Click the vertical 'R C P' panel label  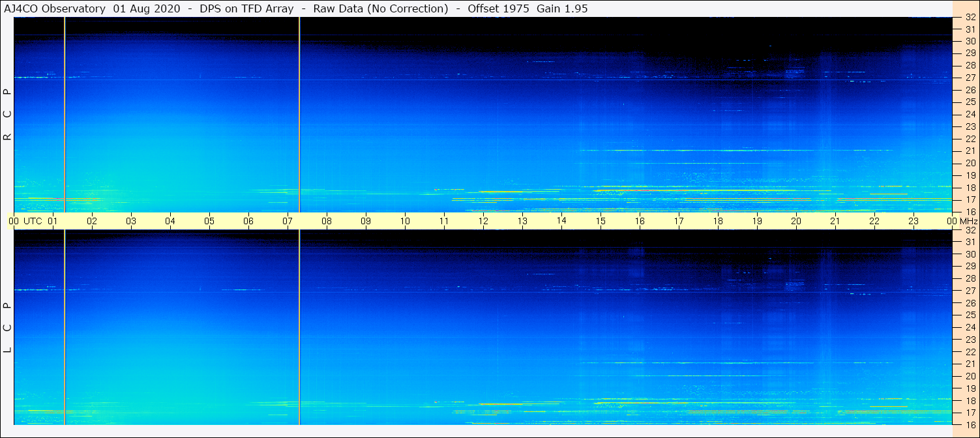pos(7,115)
